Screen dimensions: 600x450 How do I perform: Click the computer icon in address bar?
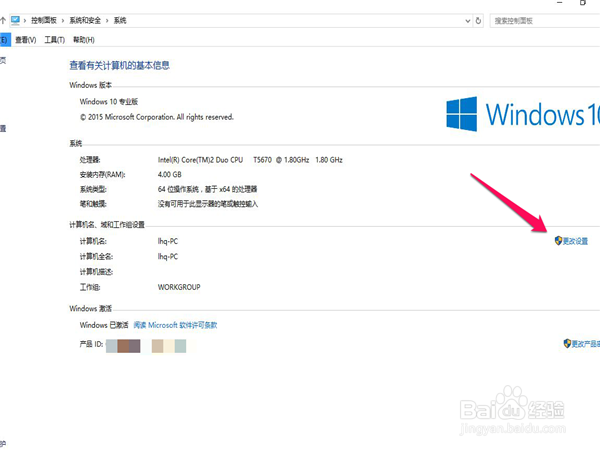point(15,20)
